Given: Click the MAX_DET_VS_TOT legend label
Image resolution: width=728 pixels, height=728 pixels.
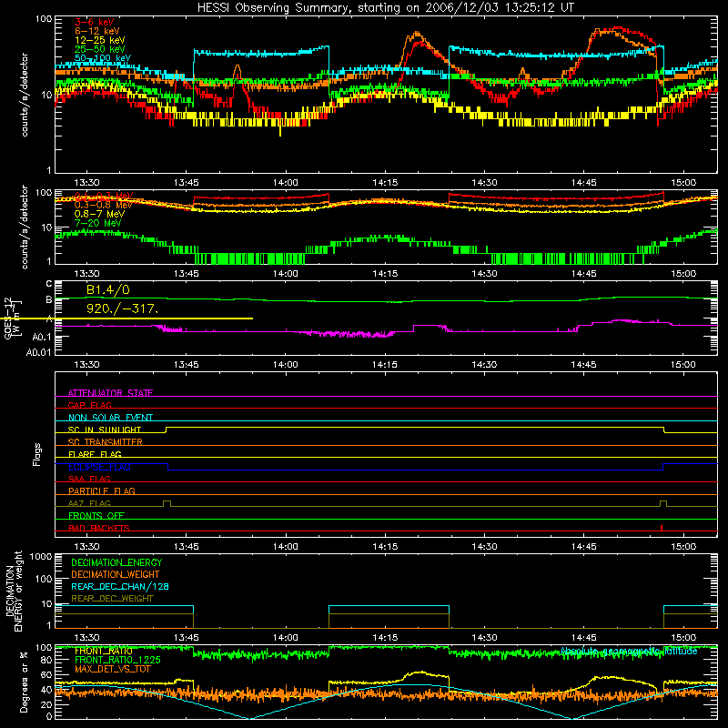Looking at the screenshot, I should coord(113,669).
